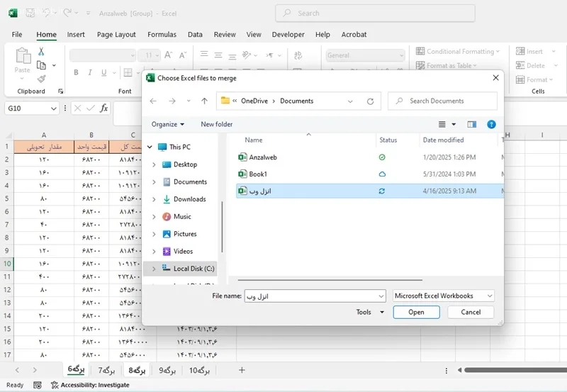Open the Organize dropdown menu
Viewport: 567px width, 392px height.
(x=168, y=124)
